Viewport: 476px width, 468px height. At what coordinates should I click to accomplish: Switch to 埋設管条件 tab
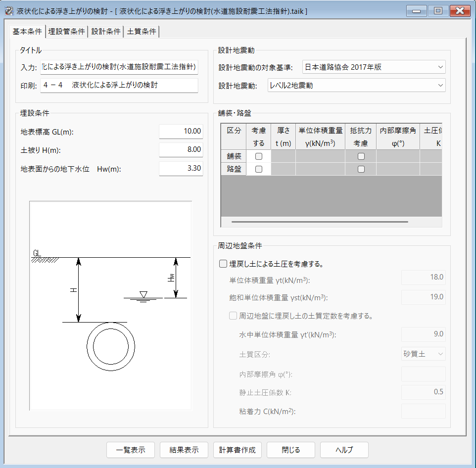(x=67, y=32)
